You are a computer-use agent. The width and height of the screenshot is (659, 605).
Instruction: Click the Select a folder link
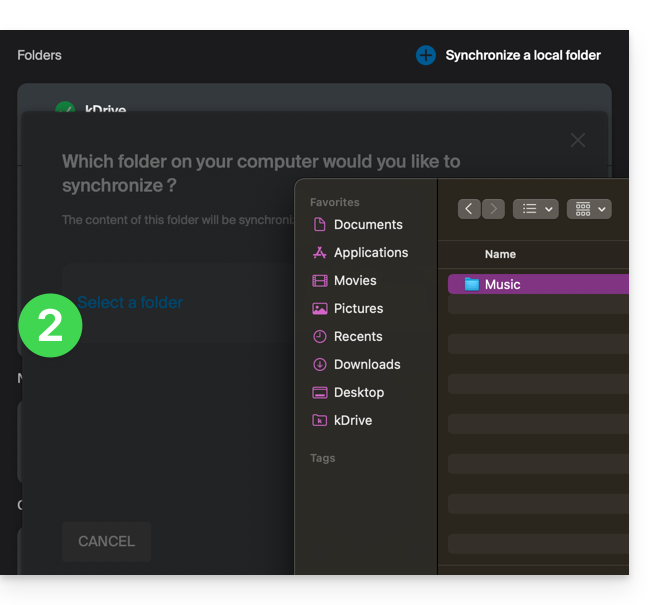click(x=130, y=303)
